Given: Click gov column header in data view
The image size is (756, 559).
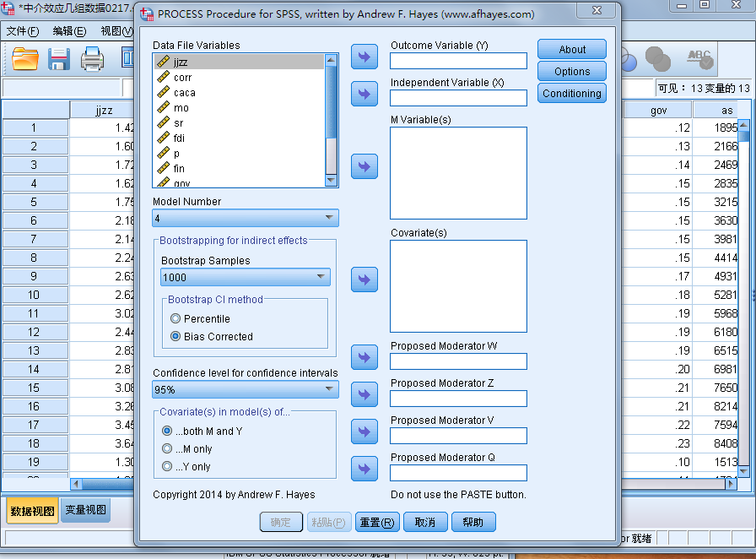Looking at the screenshot, I should point(658,110).
